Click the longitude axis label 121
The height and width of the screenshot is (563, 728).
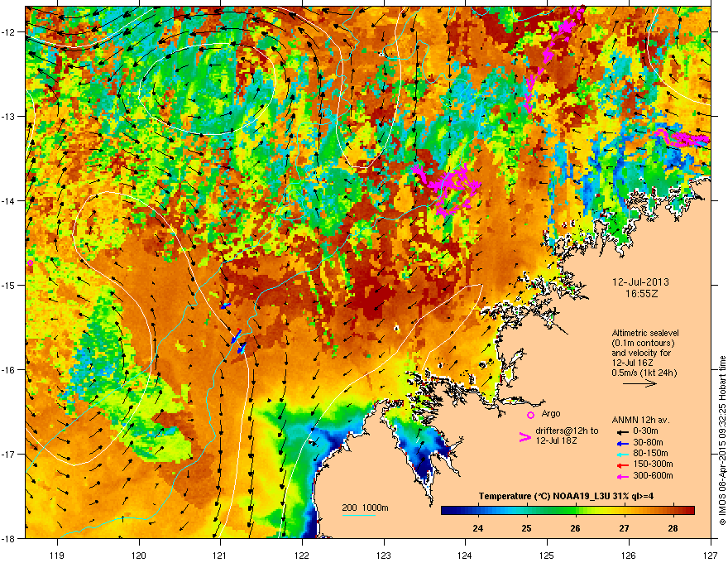pyautogui.click(x=220, y=555)
